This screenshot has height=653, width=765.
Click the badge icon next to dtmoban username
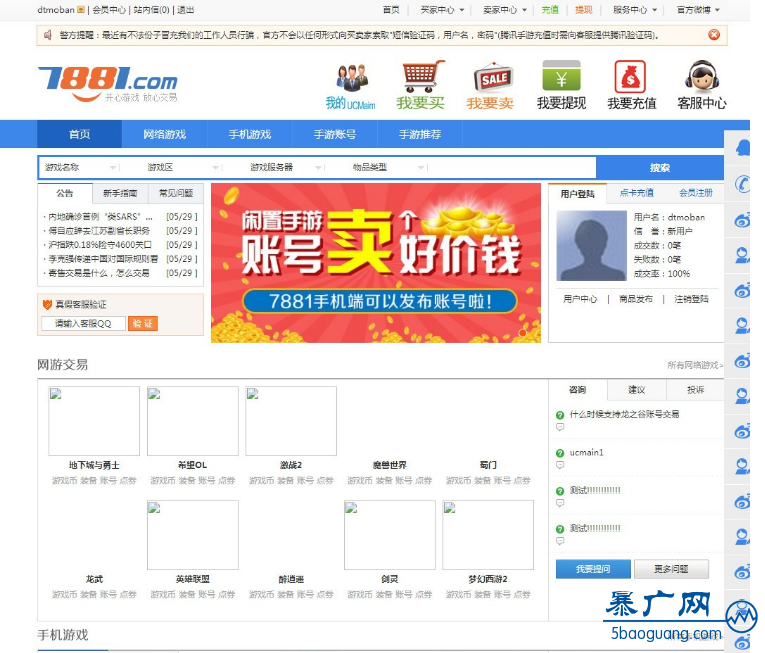pyautogui.click(x=81, y=10)
